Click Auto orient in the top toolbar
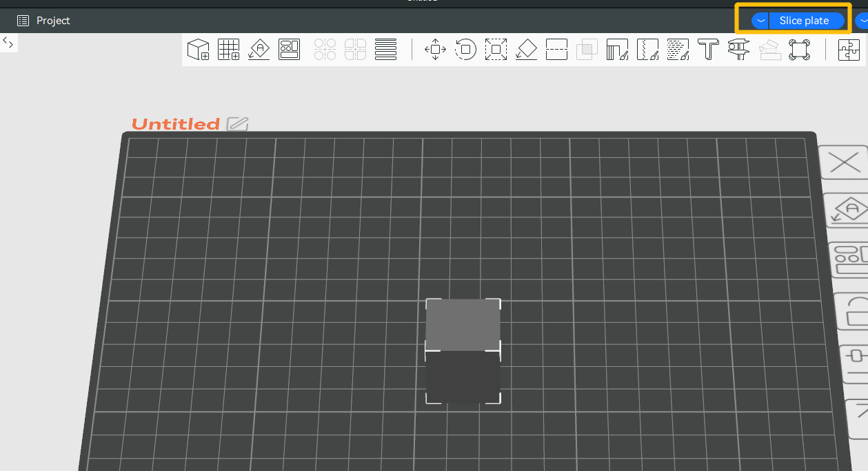Screen dimensions: 868x471 pyautogui.click(x=259, y=50)
